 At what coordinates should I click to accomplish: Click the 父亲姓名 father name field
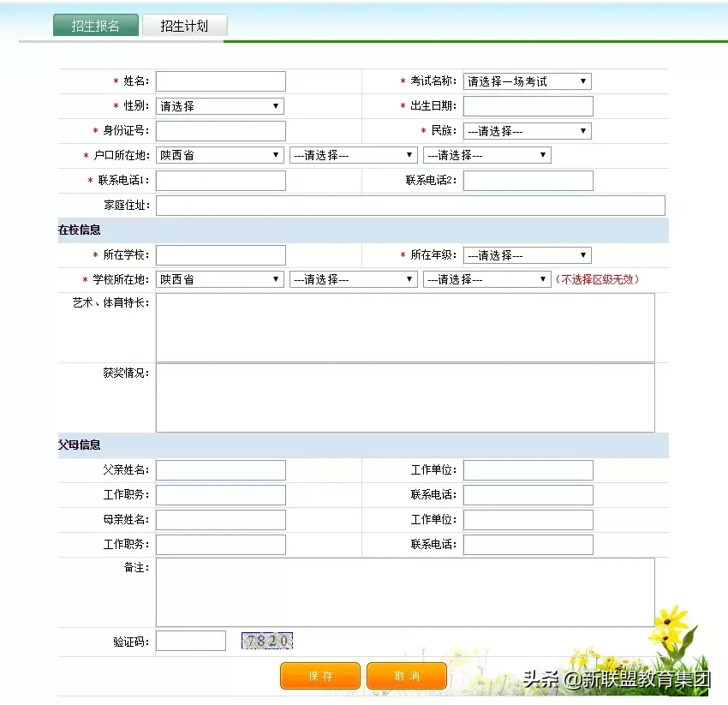pos(220,469)
